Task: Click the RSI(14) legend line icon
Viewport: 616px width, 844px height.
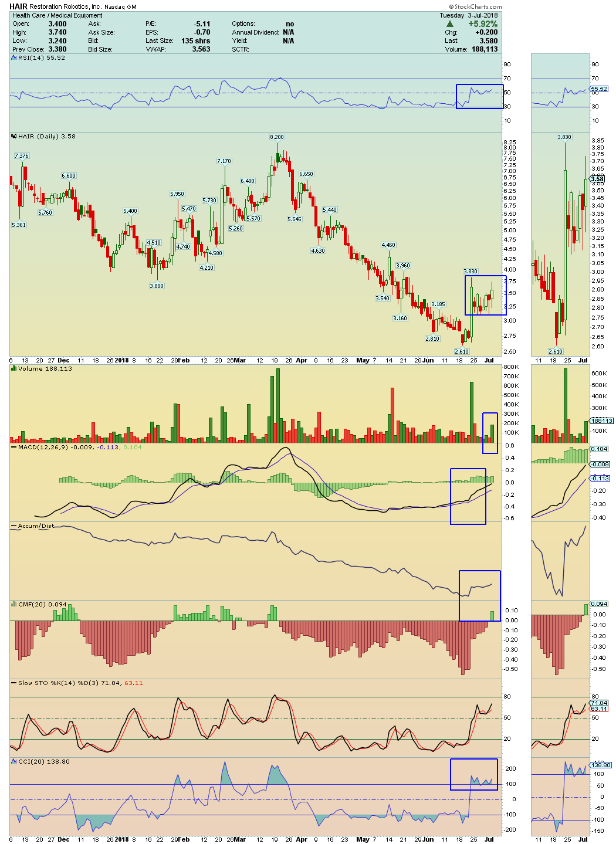Action: pyautogui.click(x=14, y=58)
